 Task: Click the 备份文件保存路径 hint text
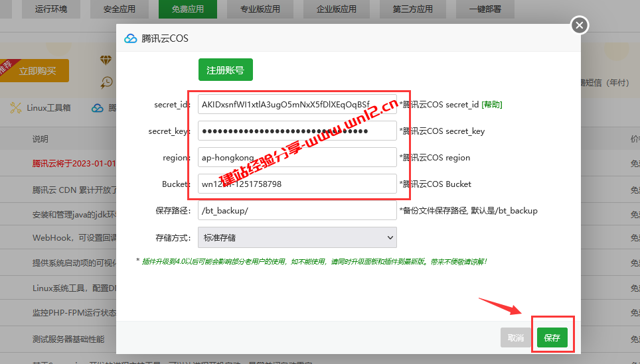(x=469, y=210)
